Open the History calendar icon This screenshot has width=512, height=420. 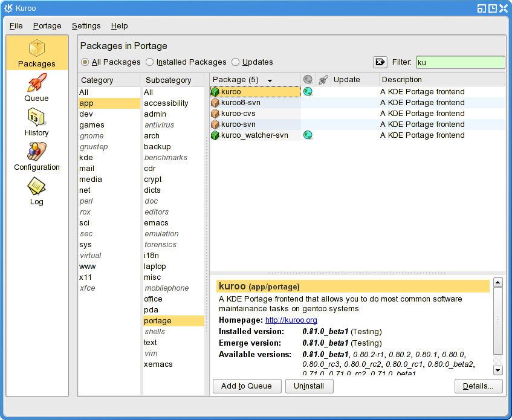pyautogui.click(x=36, y=117)
